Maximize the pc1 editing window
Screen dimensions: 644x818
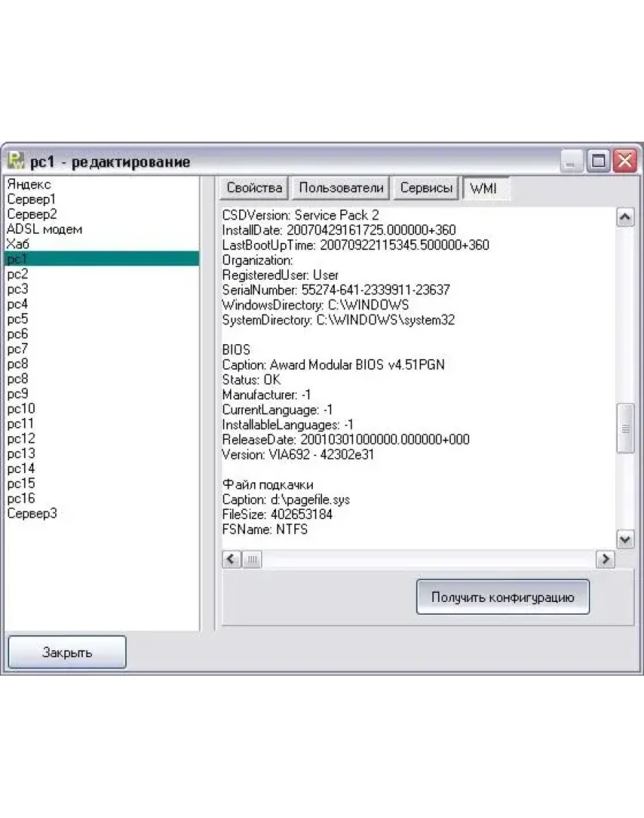click(x=599, y=162)
